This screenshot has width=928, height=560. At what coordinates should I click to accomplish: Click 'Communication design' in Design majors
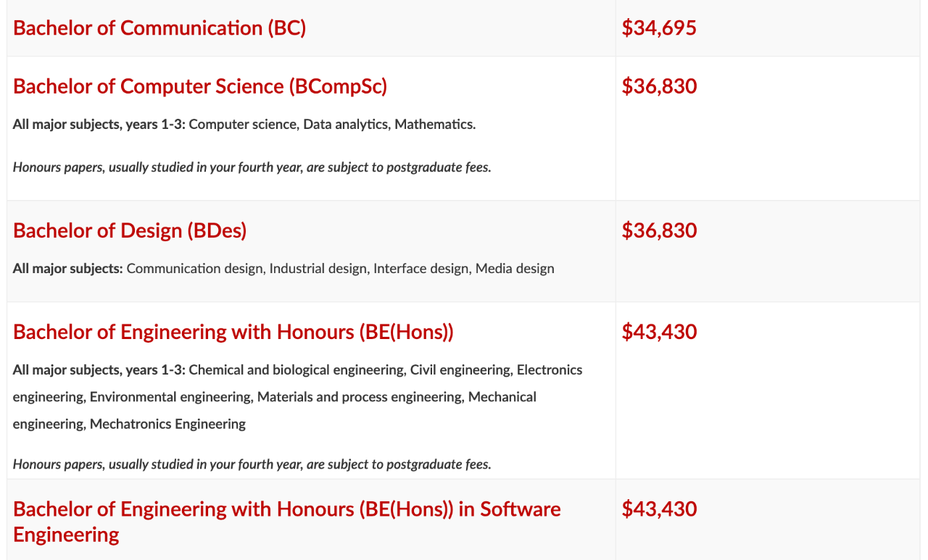(x=194, y=269)
